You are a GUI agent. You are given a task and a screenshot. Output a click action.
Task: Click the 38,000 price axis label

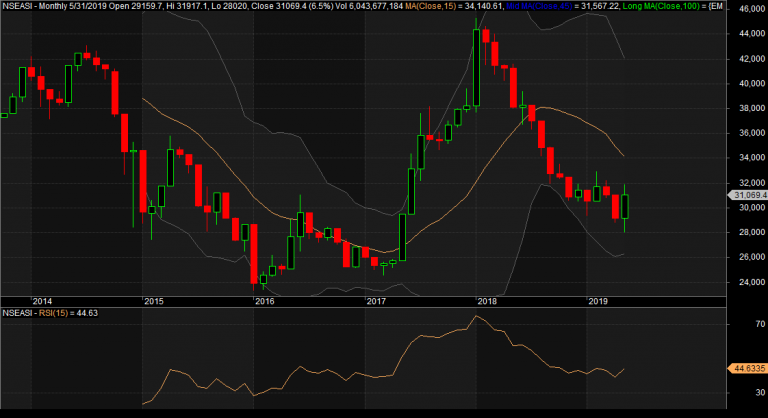point(752,108)
